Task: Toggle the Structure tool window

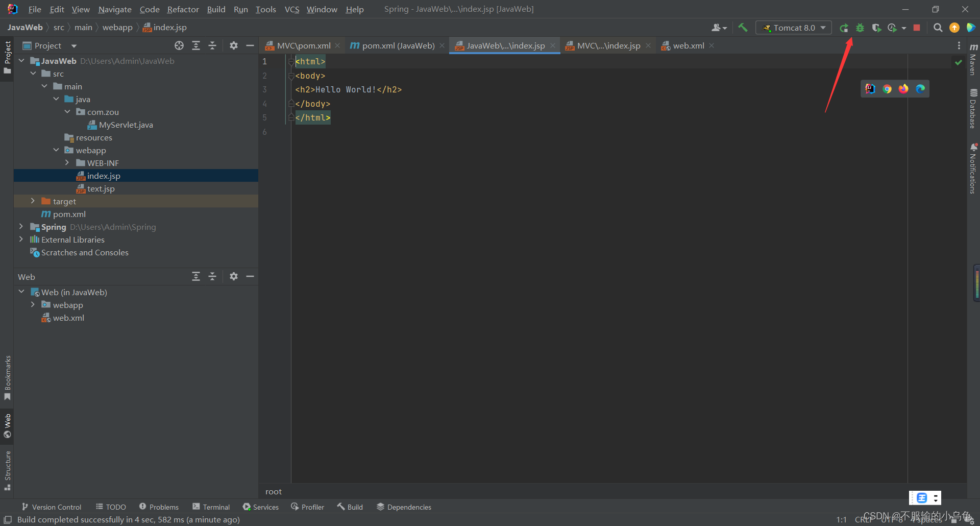Action: tap(7, 471)
